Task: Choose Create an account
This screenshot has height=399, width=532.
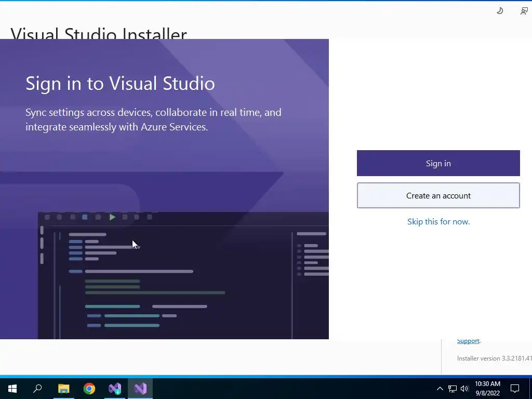Action: click(438, 195)
